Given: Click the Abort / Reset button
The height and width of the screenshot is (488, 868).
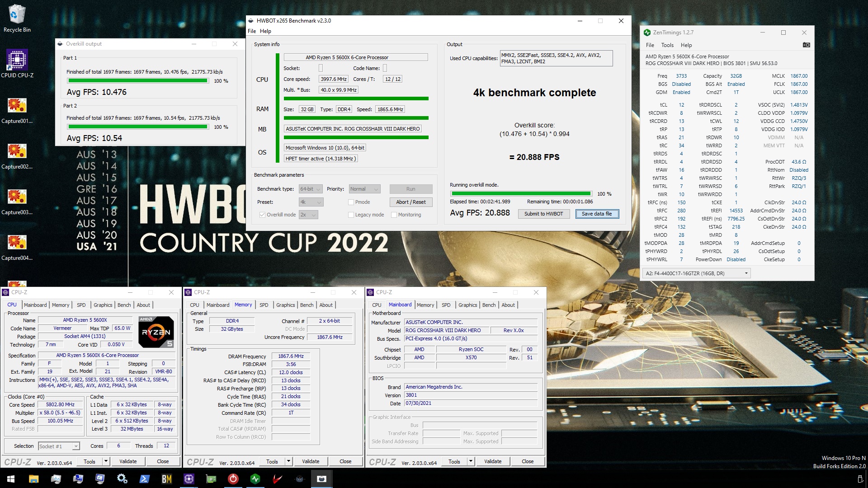Looking at the screenshot, I should [411, 202].
